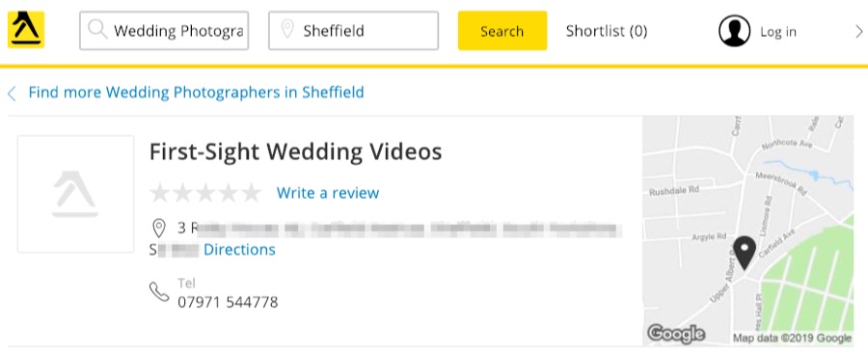Click the Wedding Photographers search input

[x=164, y=31]
